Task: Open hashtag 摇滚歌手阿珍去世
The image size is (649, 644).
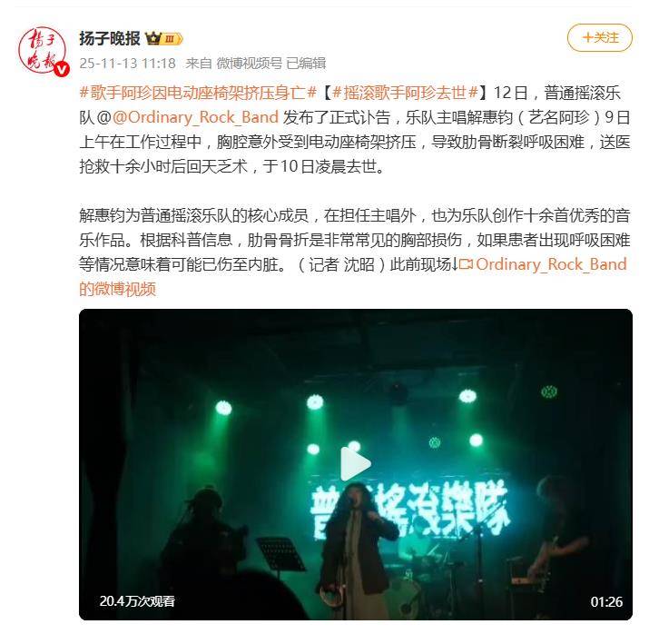Action: (x=405, y=93)
